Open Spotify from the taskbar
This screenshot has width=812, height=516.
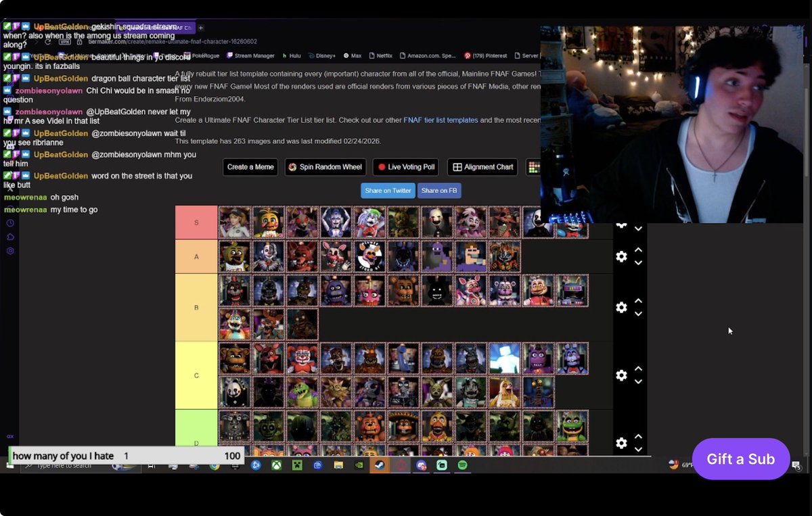(463, 465)
